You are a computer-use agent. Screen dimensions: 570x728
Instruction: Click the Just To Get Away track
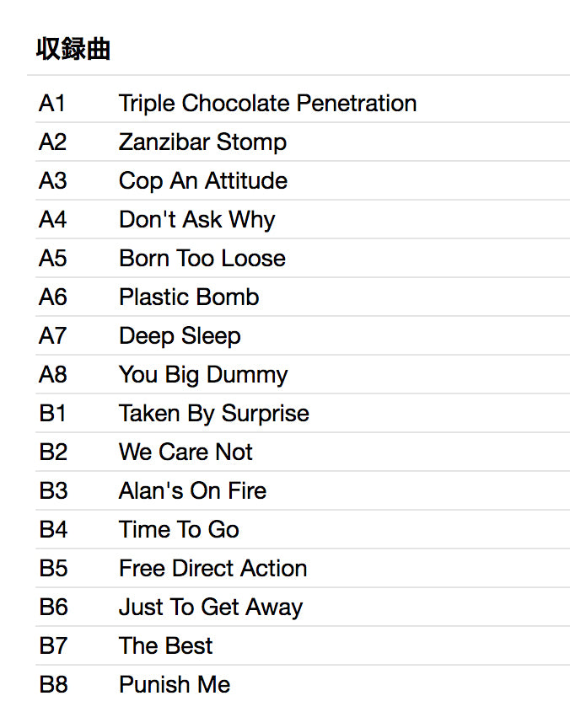click(x=211, y=608)
